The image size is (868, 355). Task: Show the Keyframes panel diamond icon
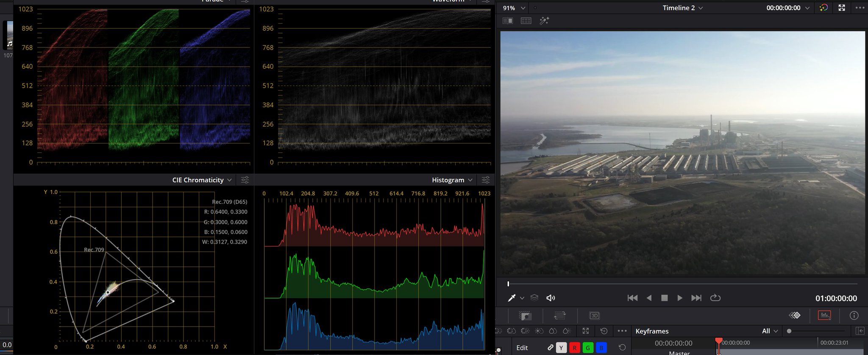pyautogui.click(x=795, y=315)
